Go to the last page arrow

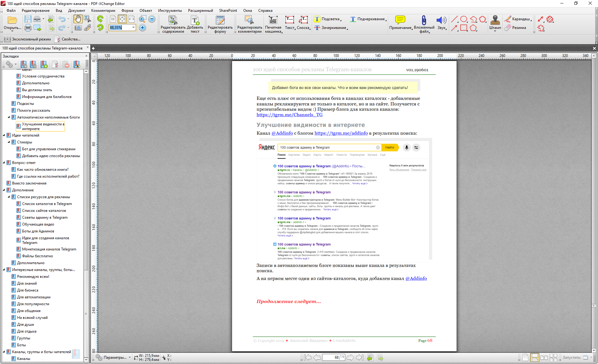pyautogui.click(x=360, y=357)
